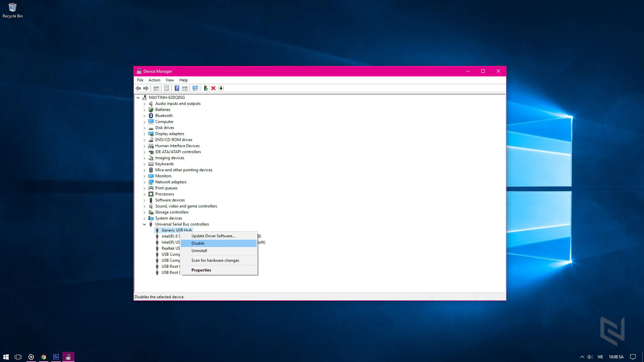
Task: Choose Update Driver Software from context menu
Action: (219, 236)
